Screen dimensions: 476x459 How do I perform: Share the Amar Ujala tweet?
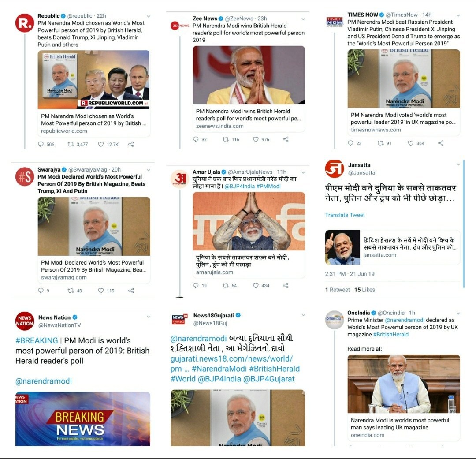(x=286, y=286)
